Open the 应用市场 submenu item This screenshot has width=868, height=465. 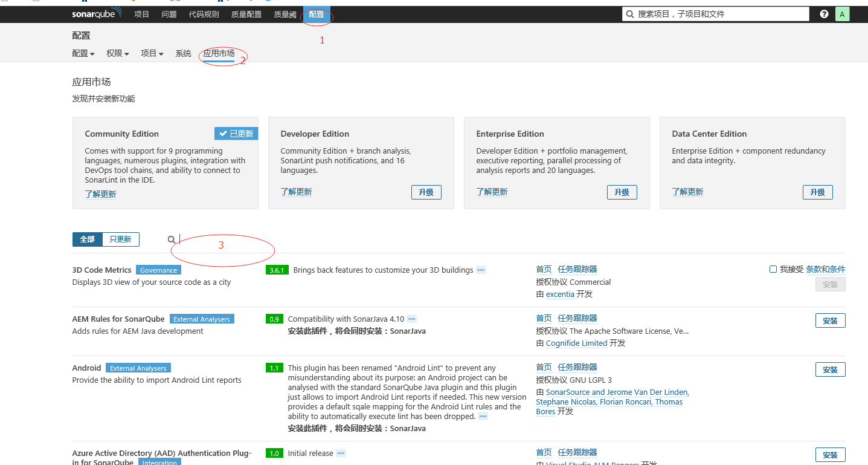click(x=219, y=54)
